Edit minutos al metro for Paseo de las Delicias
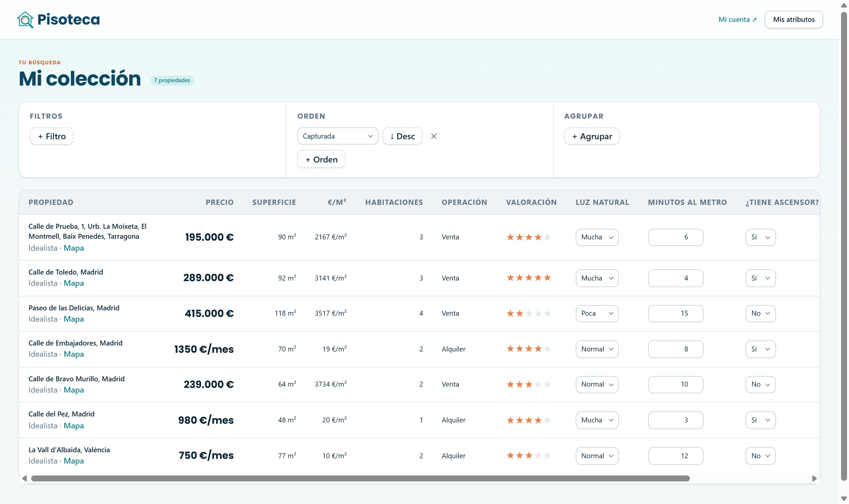 tap(676, 313)
